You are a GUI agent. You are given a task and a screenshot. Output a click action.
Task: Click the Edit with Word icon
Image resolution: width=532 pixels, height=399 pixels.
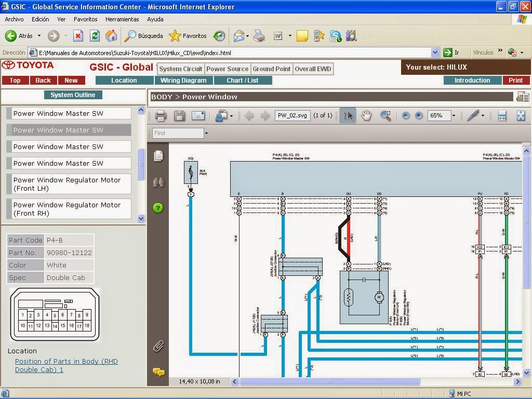(278, 36)
